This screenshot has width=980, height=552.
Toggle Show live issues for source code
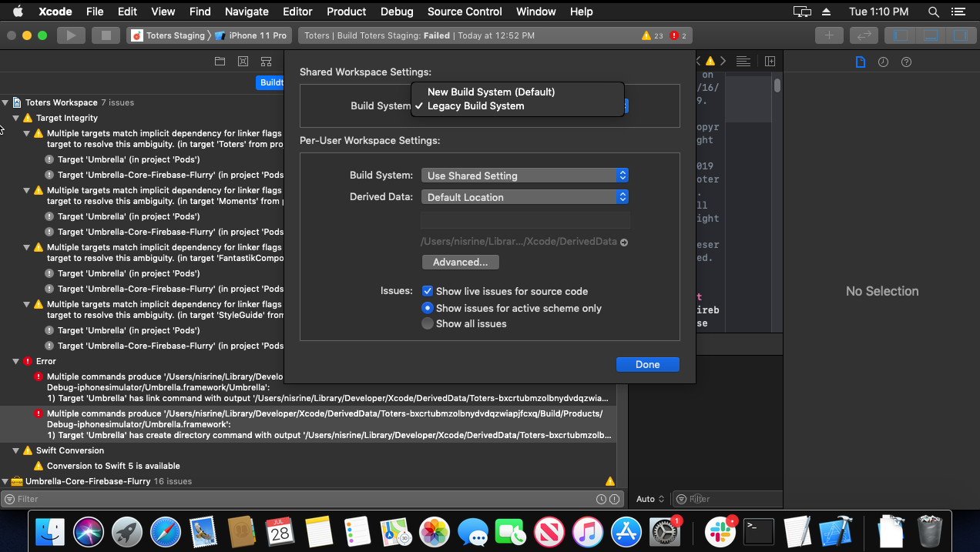[428, 291]
